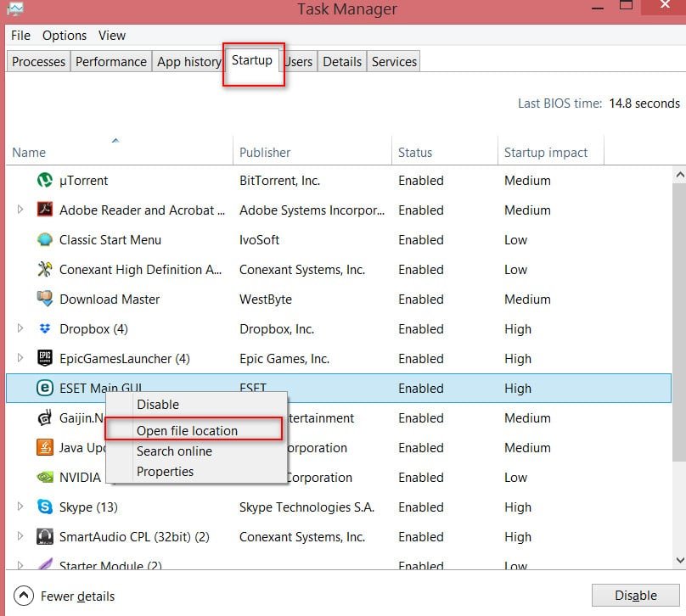
Task: Switch to the Processes tab
Action: pyautogui.click(x=38, y=62)
